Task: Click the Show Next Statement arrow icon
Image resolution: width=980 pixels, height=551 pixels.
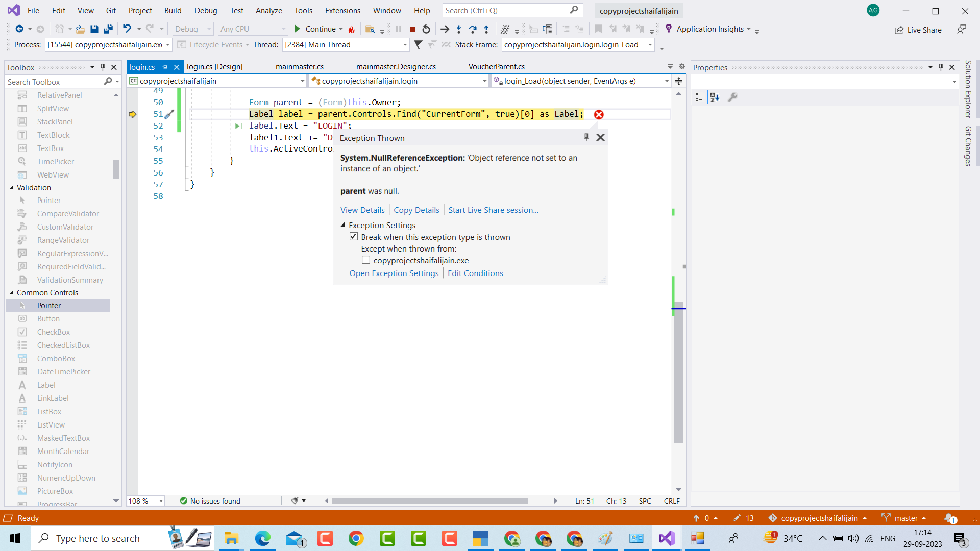Action: [x=445, y=29]
